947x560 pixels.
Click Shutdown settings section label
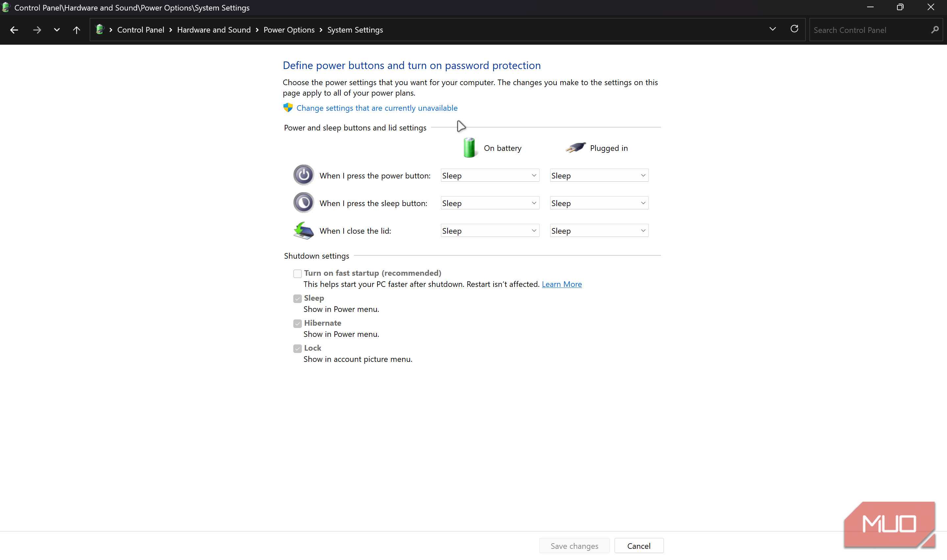[316, 256]
